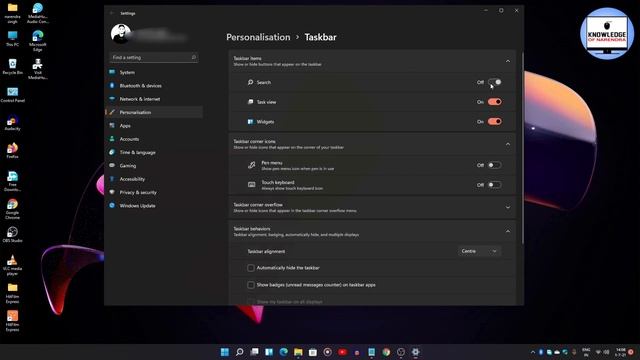Open Microsoft Edge desktop shortcut
640x360 pixels.
coord(38,41)
